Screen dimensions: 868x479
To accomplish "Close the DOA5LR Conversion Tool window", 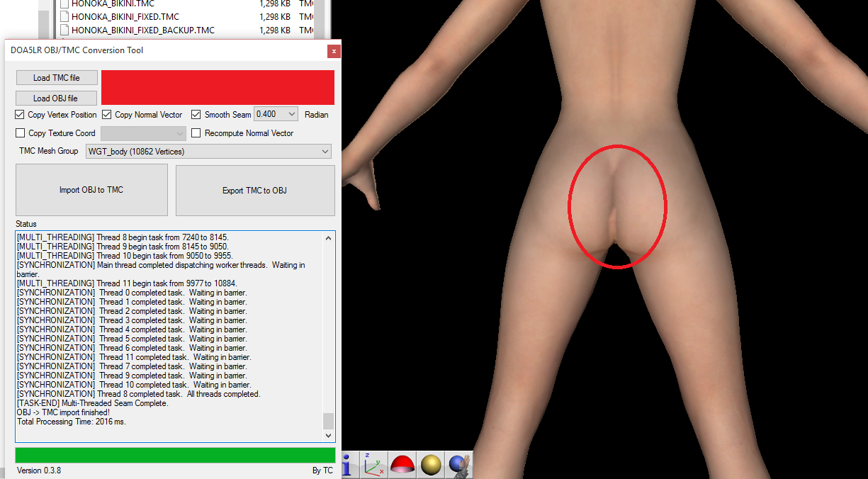I will point(333,51).
